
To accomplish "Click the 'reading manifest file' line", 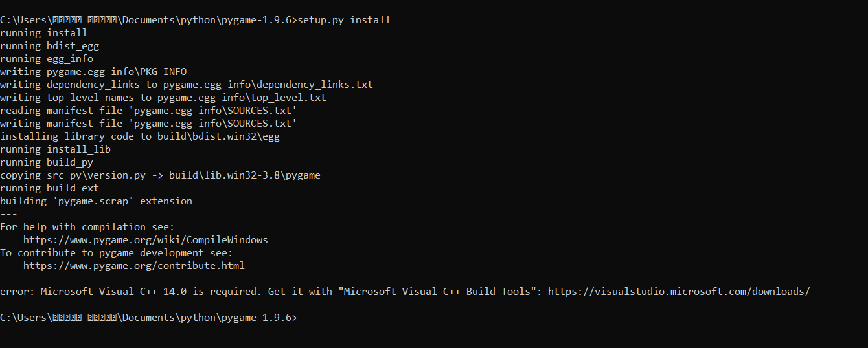I will tap(148, 111).
